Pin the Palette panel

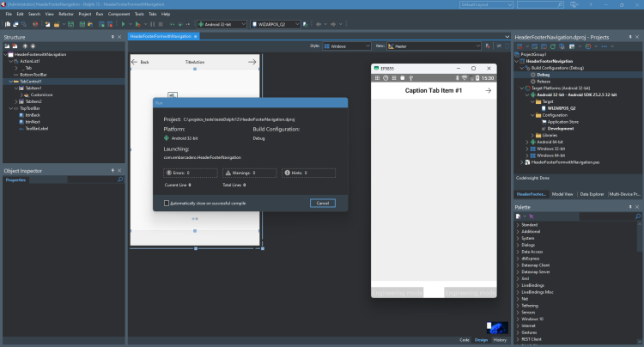630,207
